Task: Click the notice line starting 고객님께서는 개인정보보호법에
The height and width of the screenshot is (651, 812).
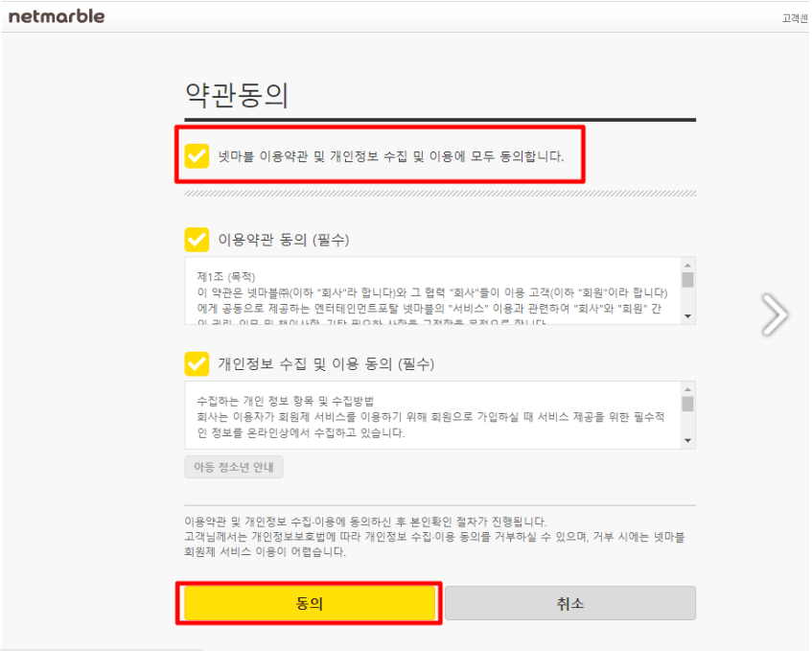Action: coord(434,537)
